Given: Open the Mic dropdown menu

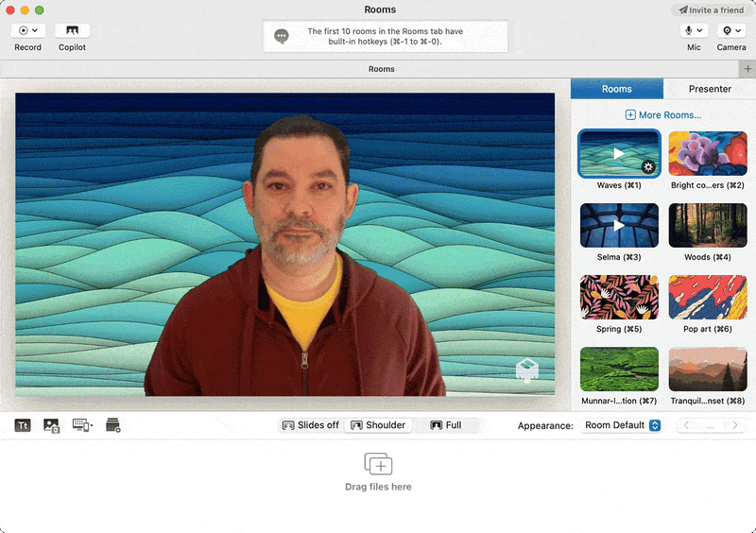Looking at the screenshot, I should point(694,30).
